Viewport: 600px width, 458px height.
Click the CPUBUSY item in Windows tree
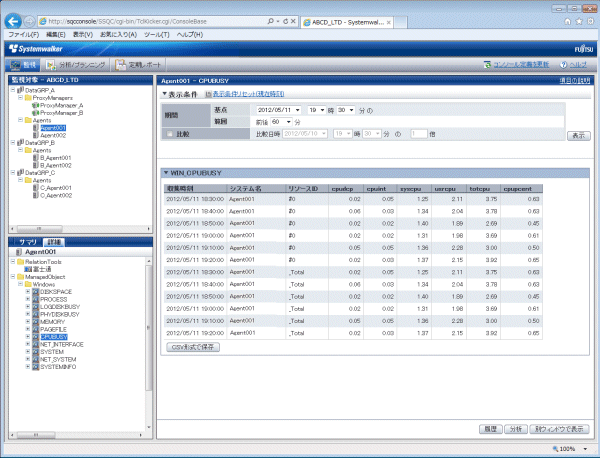coord(55,337)
